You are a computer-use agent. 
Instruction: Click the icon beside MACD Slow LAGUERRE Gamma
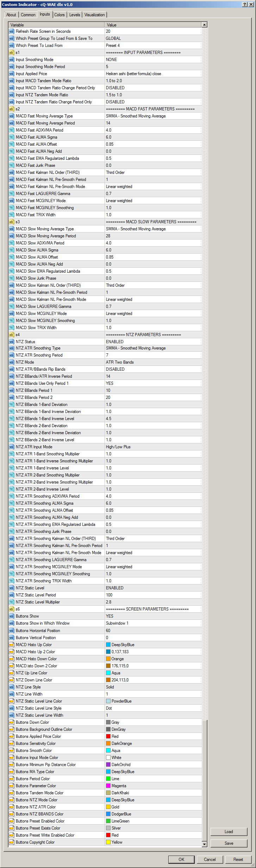coord(12,306)
